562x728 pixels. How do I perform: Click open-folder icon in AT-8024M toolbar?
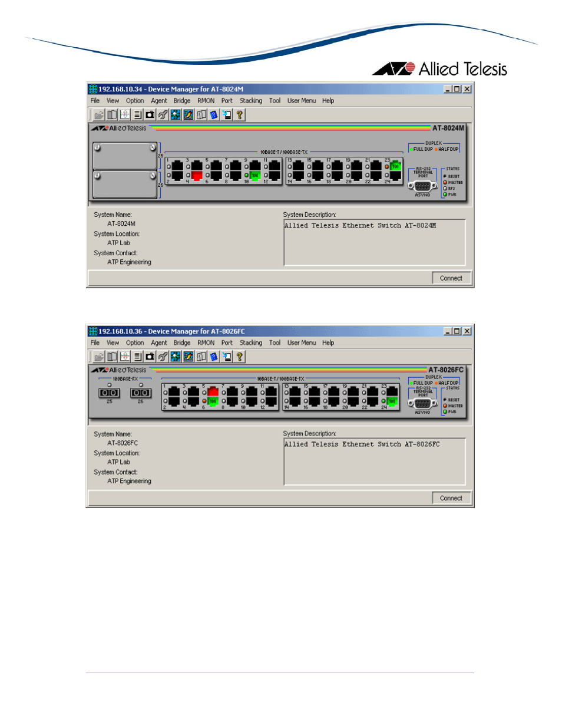99,115
